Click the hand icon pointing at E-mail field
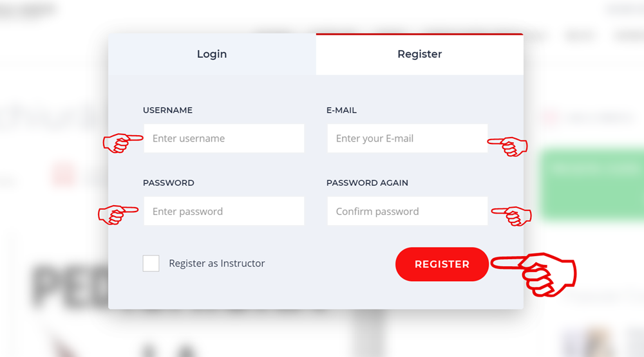This screenshot has height=357, width=644. [x=507, y=147]
